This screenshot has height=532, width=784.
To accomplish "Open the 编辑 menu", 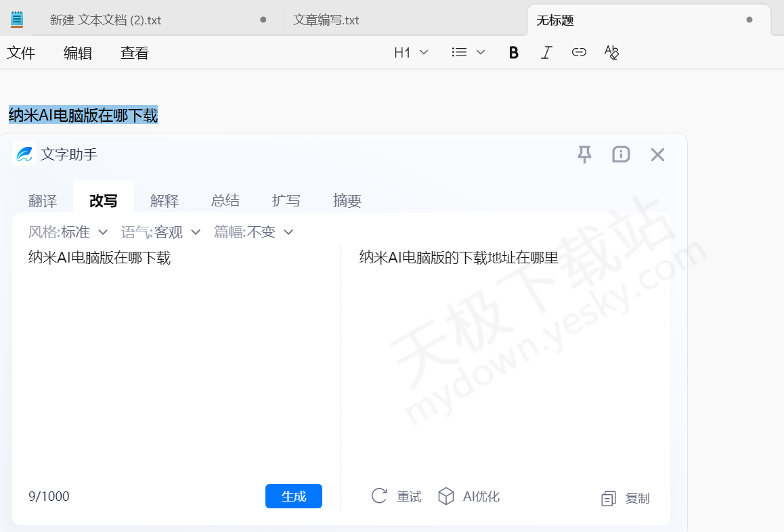I will [x=77, y=53].
